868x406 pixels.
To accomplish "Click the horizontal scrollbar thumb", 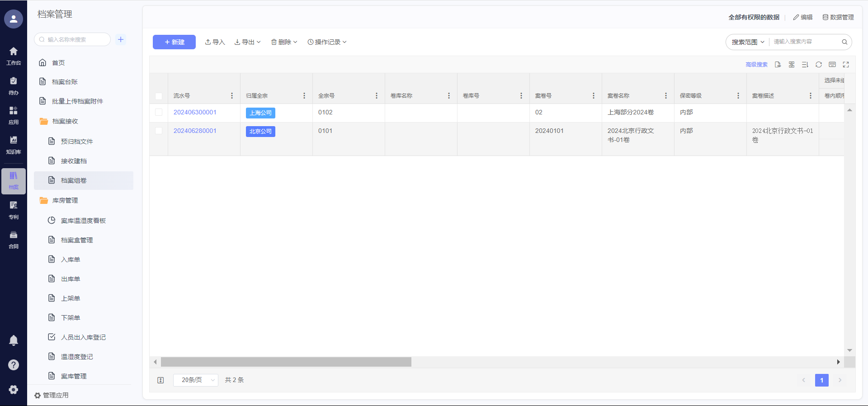I will point(286,362).
